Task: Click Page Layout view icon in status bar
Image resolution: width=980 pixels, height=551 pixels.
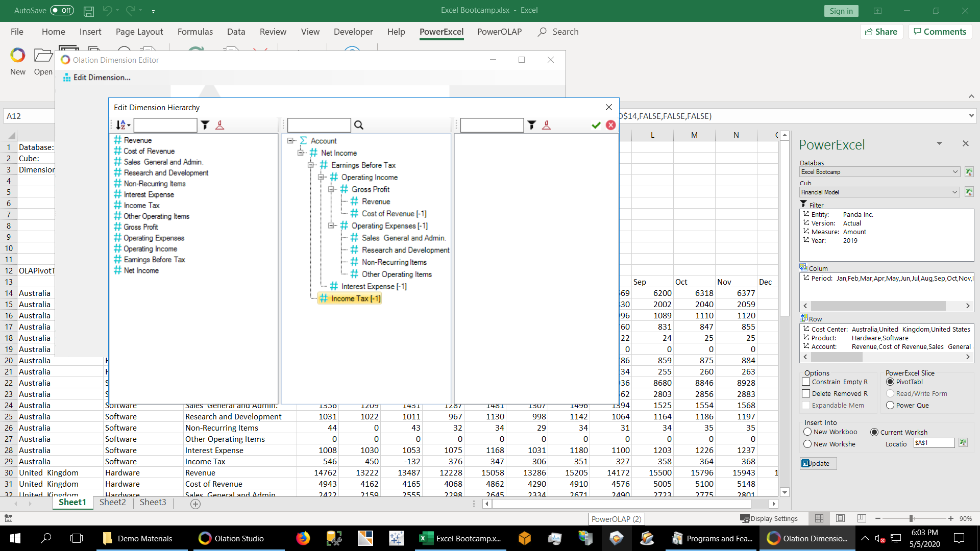Action: 841,518
